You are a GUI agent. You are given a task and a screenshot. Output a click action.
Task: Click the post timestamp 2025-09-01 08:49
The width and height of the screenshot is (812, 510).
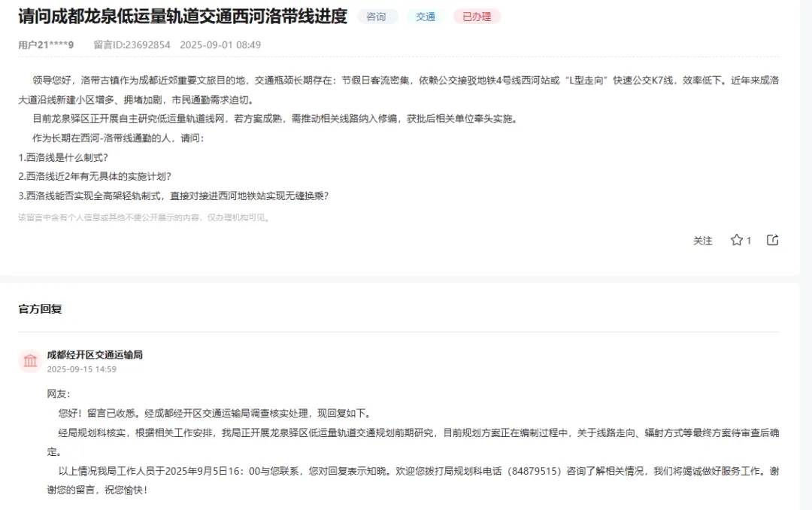[x=220, y=45]
